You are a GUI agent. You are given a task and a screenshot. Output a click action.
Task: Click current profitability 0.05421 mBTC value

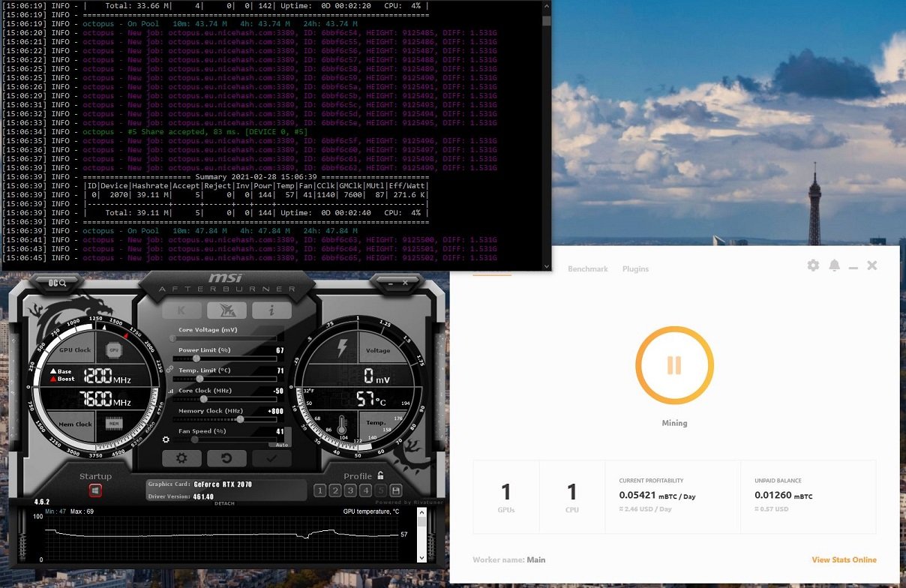[657, 496]
